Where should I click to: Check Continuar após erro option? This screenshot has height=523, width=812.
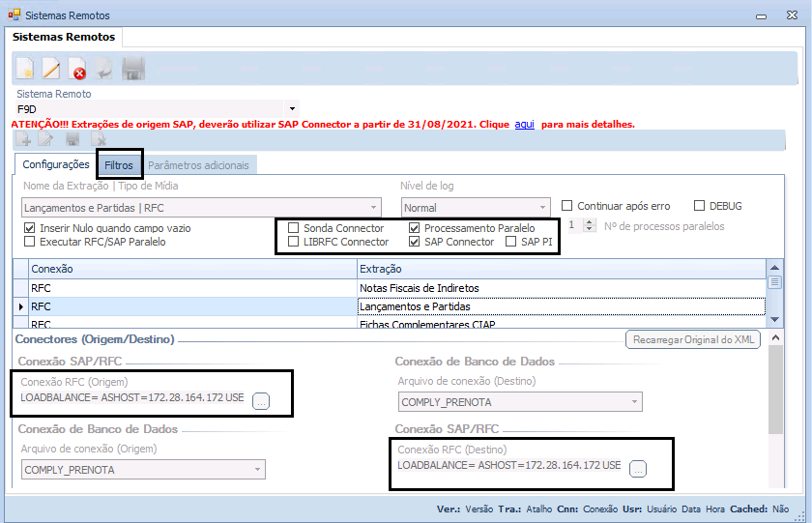[567, 206]
